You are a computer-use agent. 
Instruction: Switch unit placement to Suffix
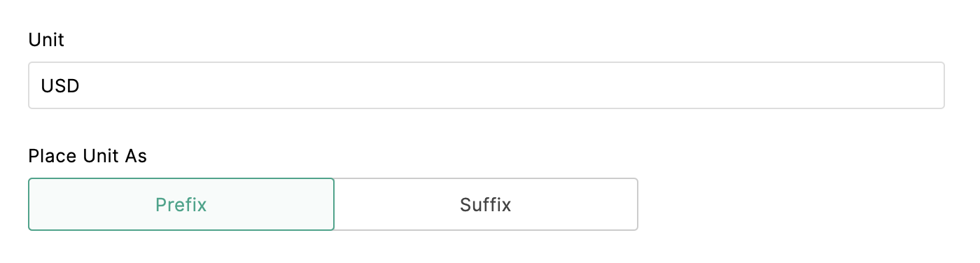(x=486, y=204)
